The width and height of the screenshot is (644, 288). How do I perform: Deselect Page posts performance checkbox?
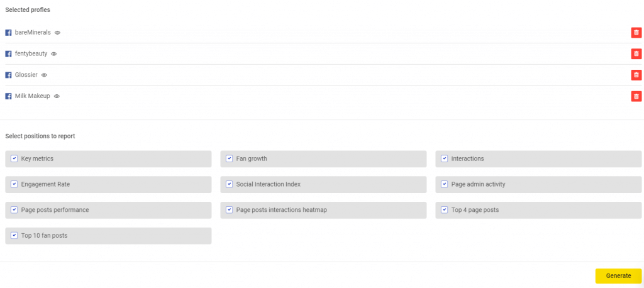coord(14,210)
